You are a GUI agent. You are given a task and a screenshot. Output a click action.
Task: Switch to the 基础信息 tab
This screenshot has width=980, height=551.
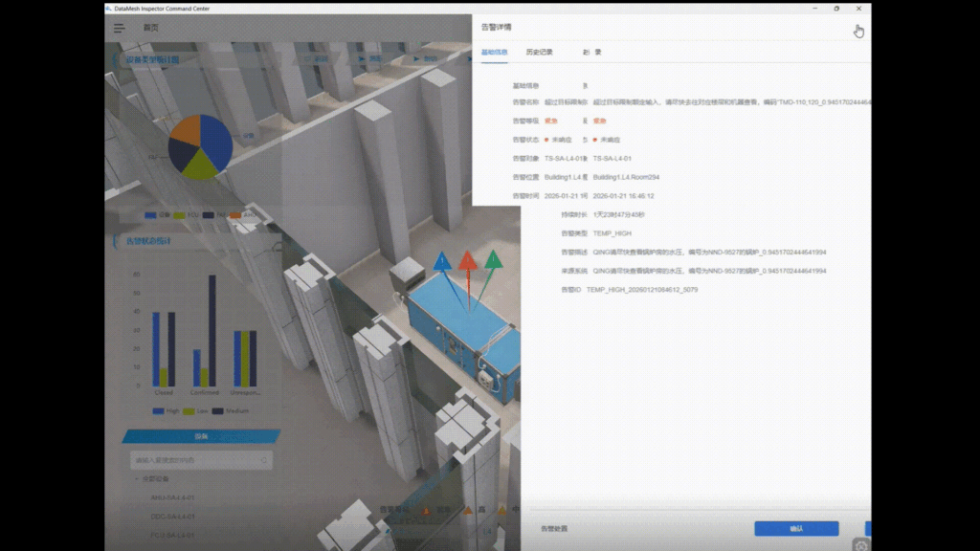[495, 52]
